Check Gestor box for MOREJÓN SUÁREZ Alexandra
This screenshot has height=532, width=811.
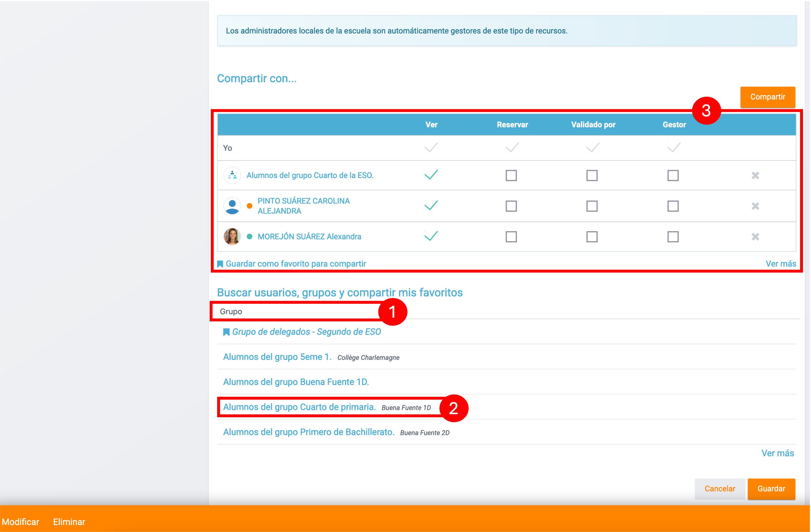(x=673, y=237)
